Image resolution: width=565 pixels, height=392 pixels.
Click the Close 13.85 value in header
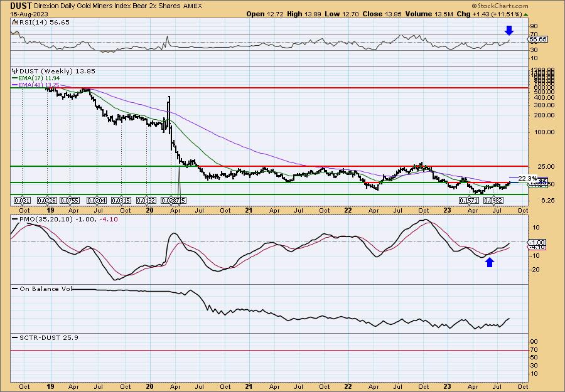pos(382,14)
